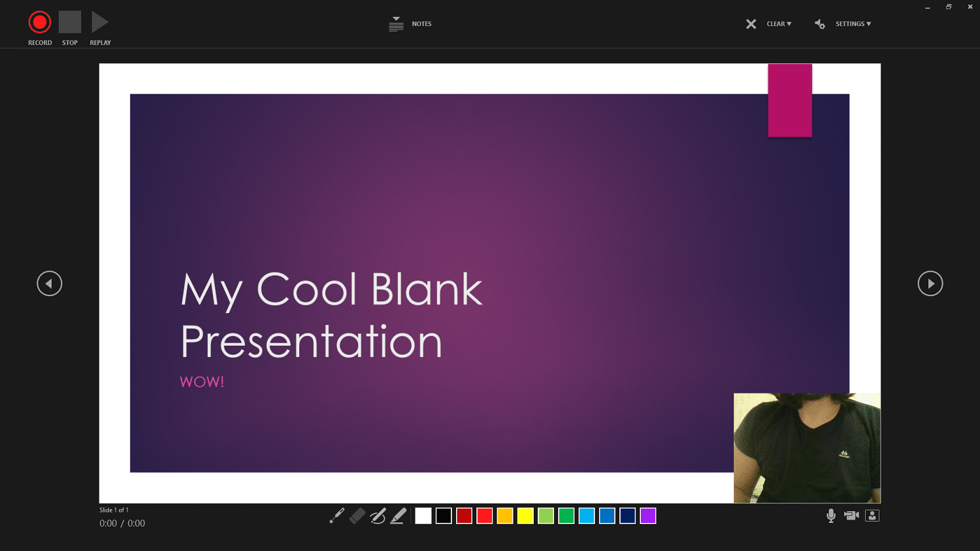
Task: Expand recording clear options via chevron
Action: tap(789, 24)
